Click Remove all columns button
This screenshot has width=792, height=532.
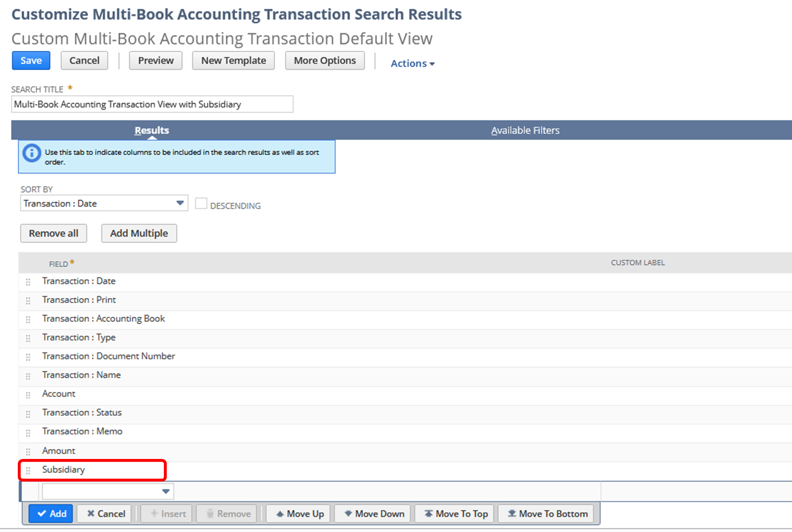[x=53, y=233]
